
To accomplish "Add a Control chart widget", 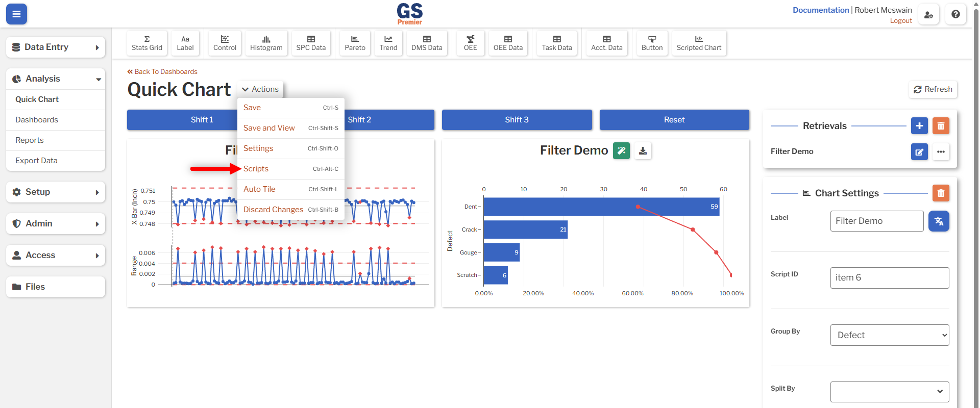I will tap(225, 43).
